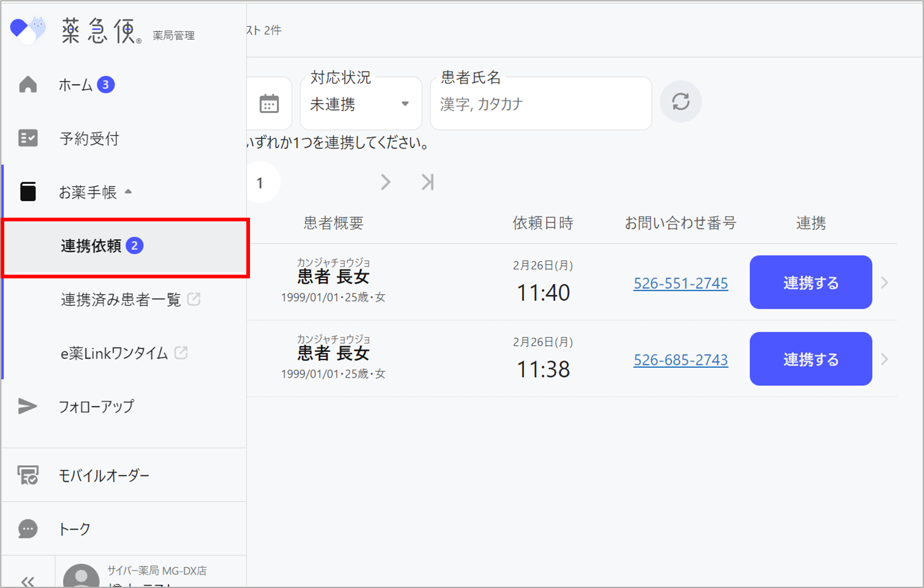Screen dimensions: 924x588
Task: Collapse sidebar with double chevron icon
Action: point(28,580)
